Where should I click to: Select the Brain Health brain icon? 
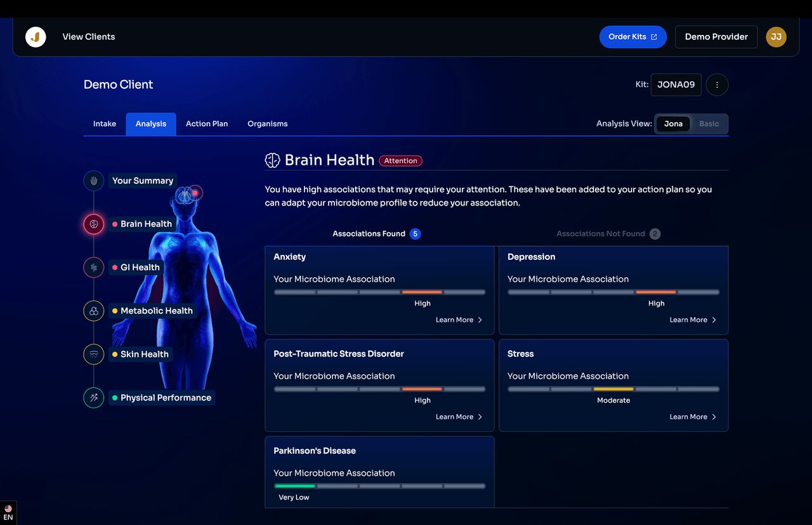pyautogui.click(x=94, y=224)
